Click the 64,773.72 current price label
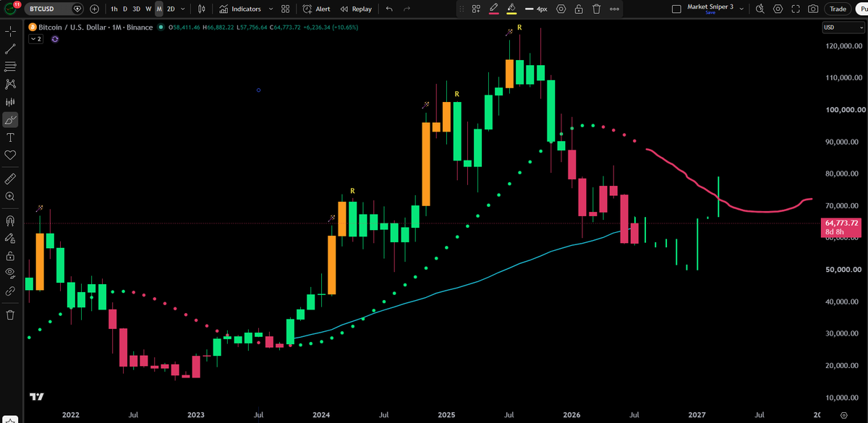Screen dimensions: 868x423 tap(840, 224)
